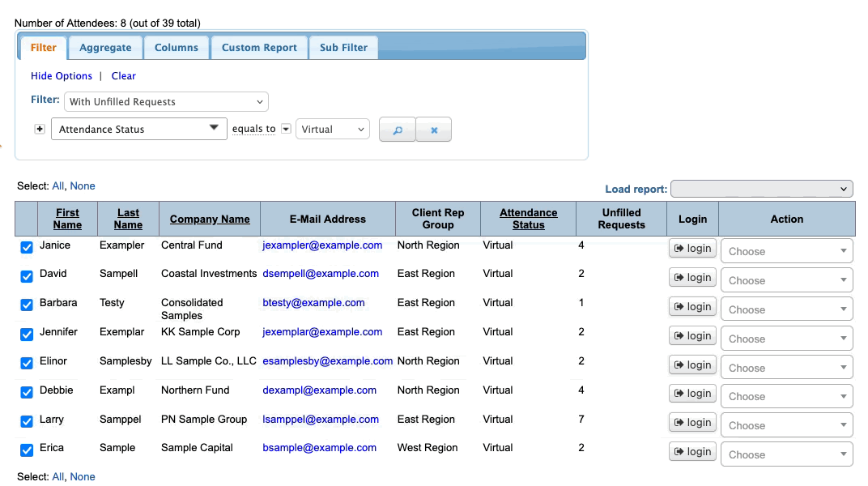The height and width of the screenshot is (486, 868).
Task: Open the With Unfilled Requests filter dropdown
Action: 166,102
